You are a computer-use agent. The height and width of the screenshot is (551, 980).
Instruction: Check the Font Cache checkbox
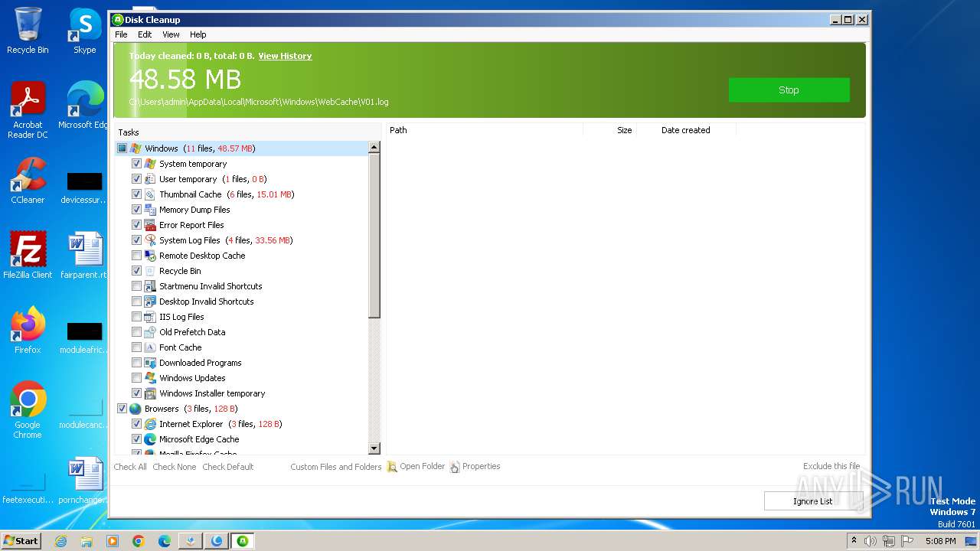tap(136, 347)
